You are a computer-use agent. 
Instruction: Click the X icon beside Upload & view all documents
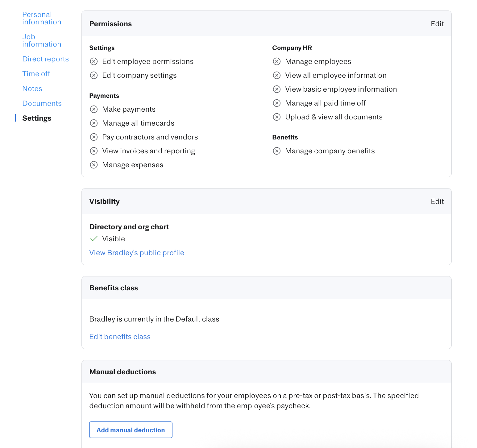point(277,117)
